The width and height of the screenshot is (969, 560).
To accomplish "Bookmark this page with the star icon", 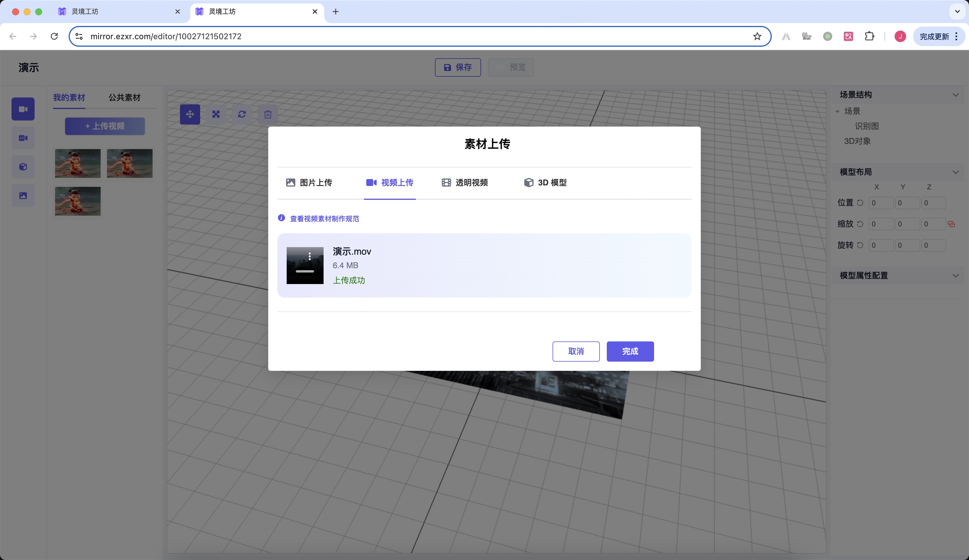I will click(757, 36).
